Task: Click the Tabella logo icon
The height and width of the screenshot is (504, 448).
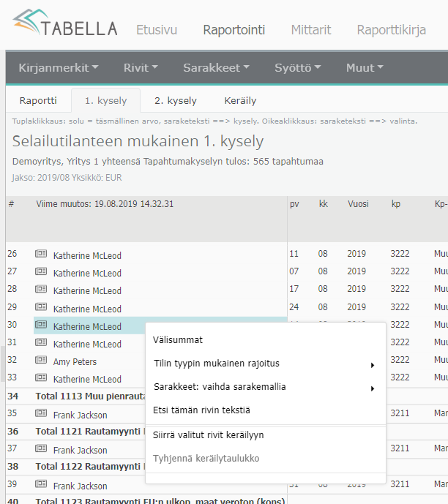Action: 26,26
